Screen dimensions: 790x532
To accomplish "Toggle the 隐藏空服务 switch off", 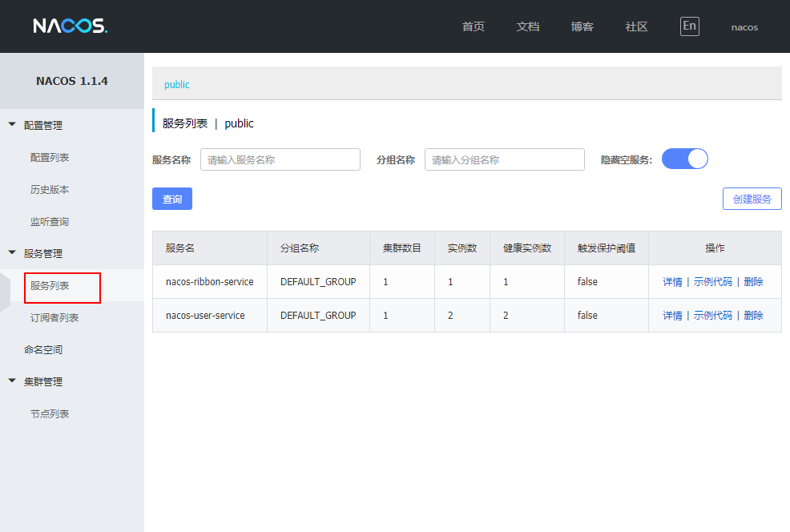I will [x=684, y=159].
